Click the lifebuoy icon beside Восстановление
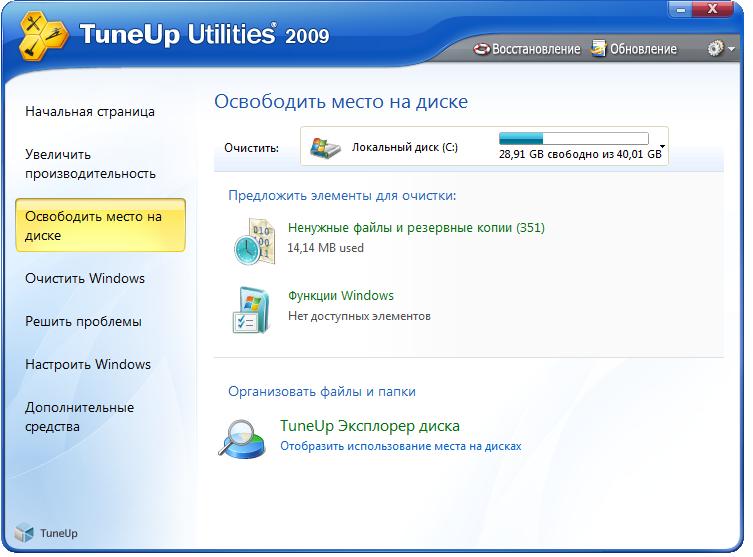Image resolution: width=753 pixels, height=557 pixels. [x=481, y=49]
